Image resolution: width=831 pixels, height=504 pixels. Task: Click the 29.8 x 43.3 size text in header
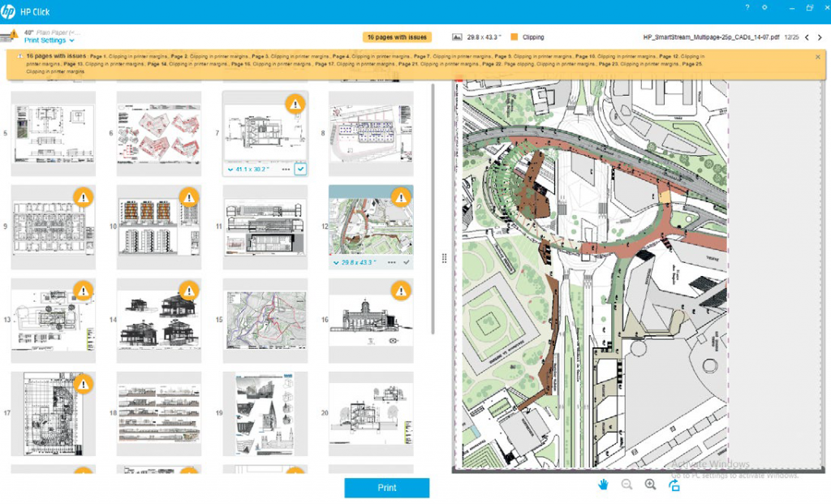coord(484,37)
